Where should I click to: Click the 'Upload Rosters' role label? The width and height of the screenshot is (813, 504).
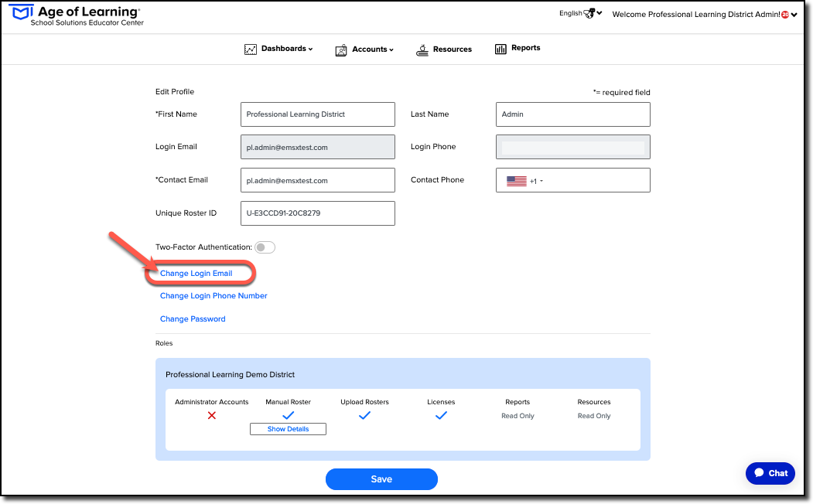364,402
